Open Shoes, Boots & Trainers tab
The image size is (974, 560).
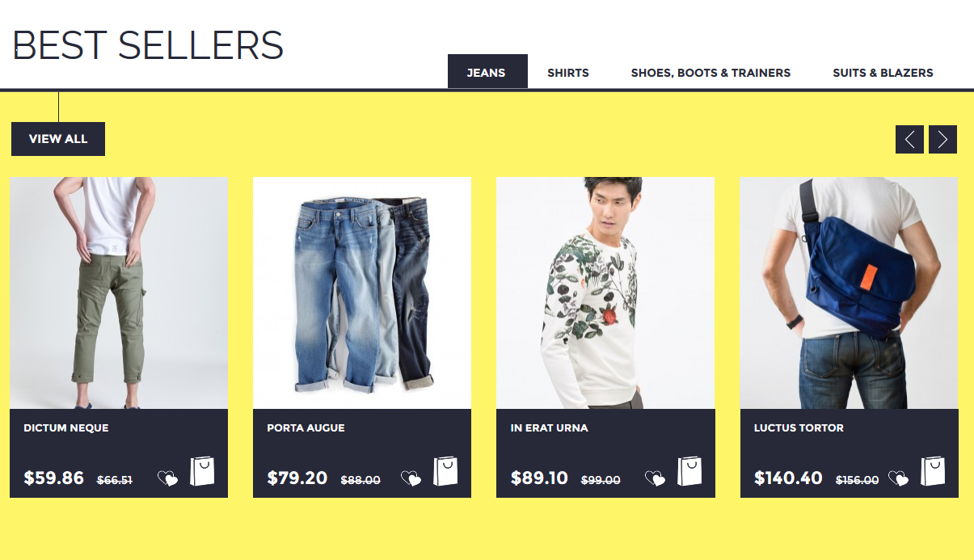[710, 72]
